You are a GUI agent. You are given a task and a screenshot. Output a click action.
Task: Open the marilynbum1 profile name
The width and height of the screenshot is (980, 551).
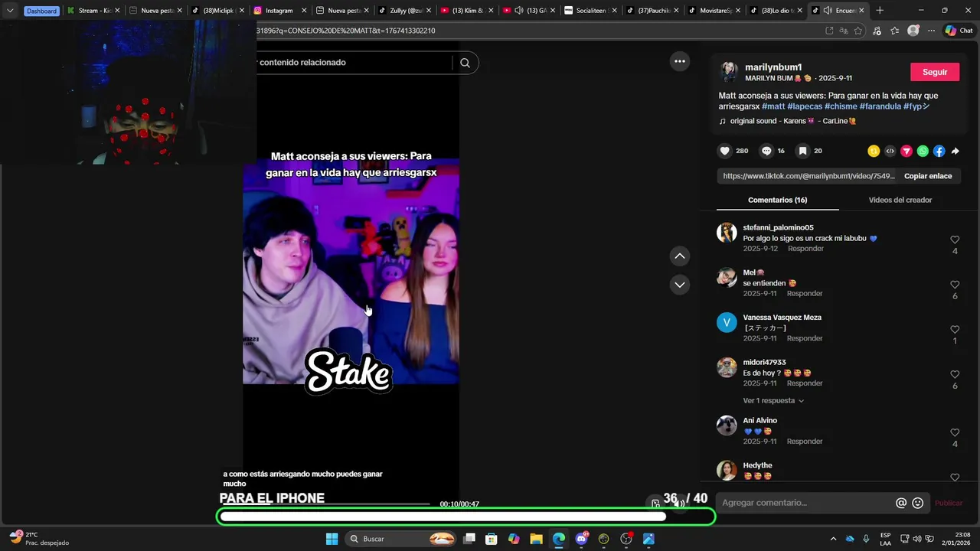tap(773, 67)
